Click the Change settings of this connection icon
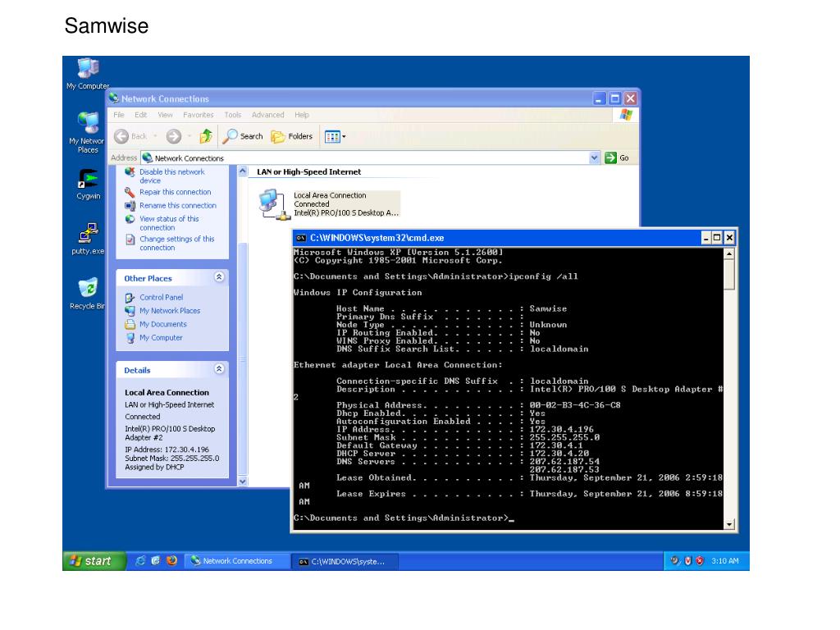The width and height of the screenshot is (840, 630). point(130,240)
